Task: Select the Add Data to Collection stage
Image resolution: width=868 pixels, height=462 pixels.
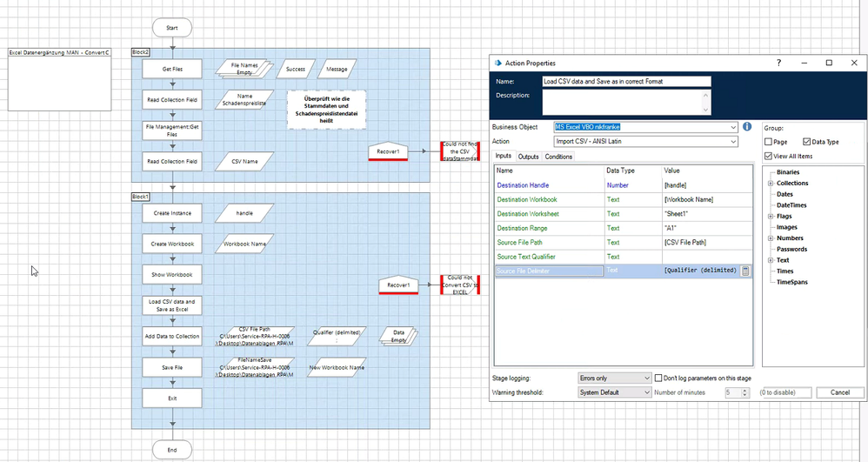Action: (172, 336)
